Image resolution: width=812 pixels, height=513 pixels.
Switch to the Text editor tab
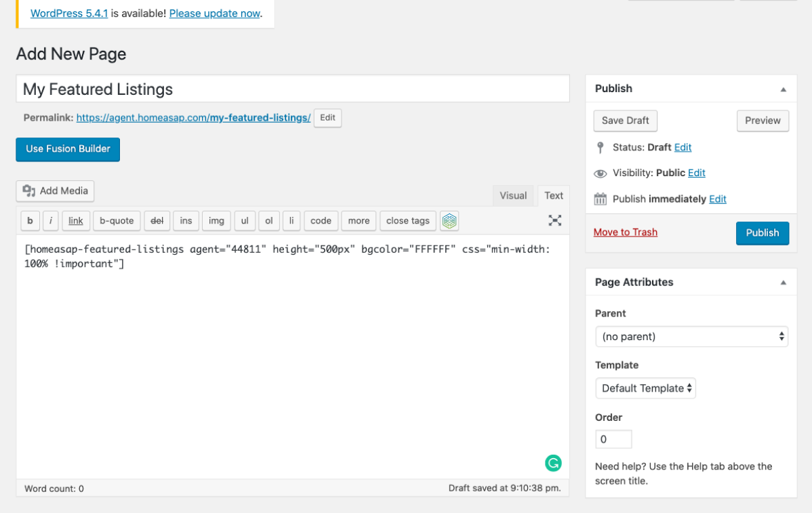[554, 196]
